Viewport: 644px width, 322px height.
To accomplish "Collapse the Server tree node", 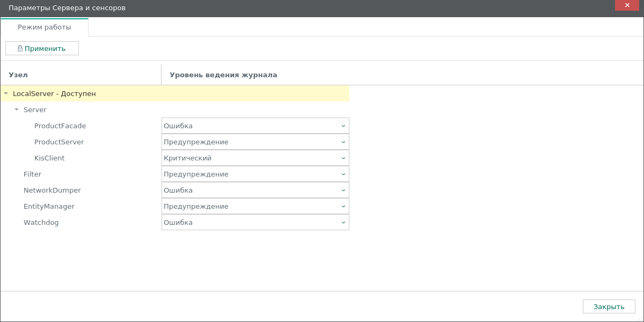I will pos(17,109).
